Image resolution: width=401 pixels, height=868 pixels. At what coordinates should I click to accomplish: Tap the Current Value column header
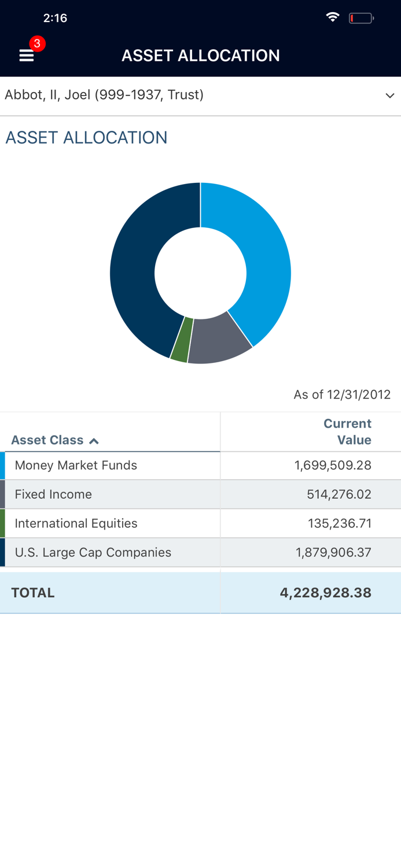[347, 431]
